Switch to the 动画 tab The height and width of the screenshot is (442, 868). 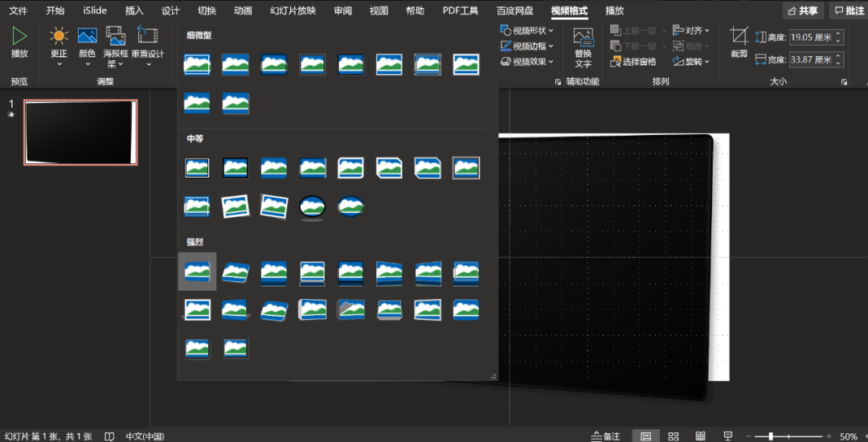click(x=243, y=10)
